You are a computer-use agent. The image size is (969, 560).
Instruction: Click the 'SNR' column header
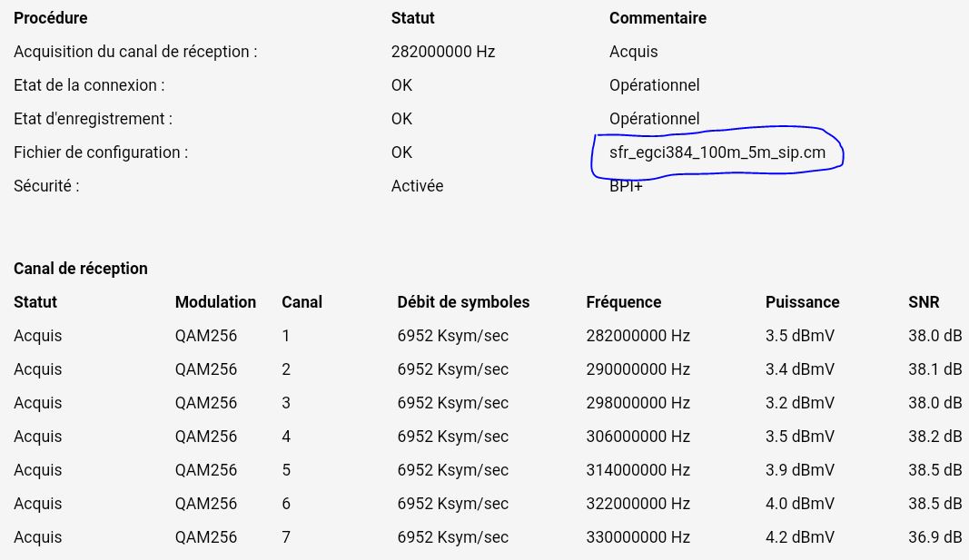(x=924, y=302)
